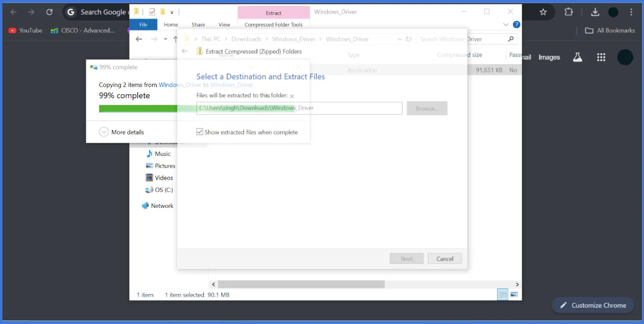The image size is (644, 324).
Task: Open Share tab in Explorer ribbon
Action: (198, 24)
